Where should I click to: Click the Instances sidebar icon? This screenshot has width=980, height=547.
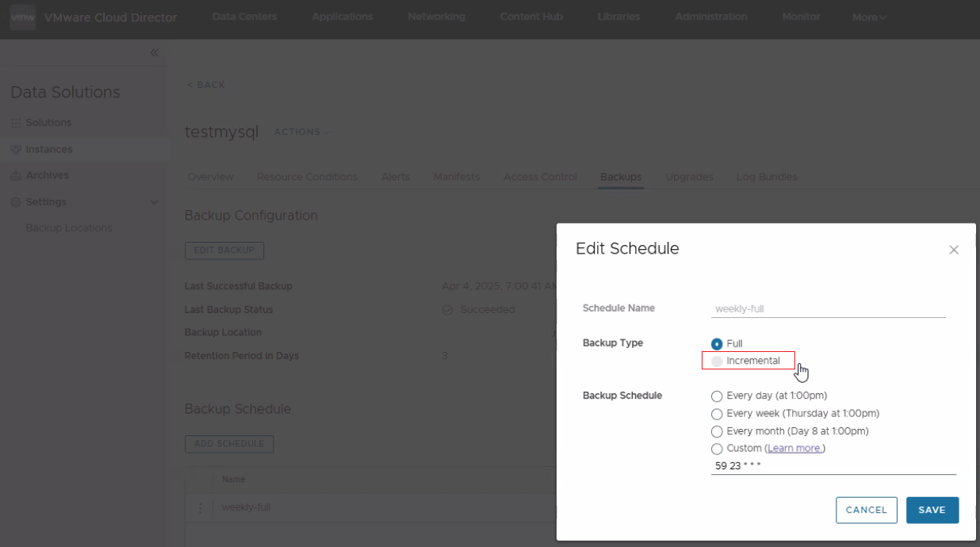[16, 150]
